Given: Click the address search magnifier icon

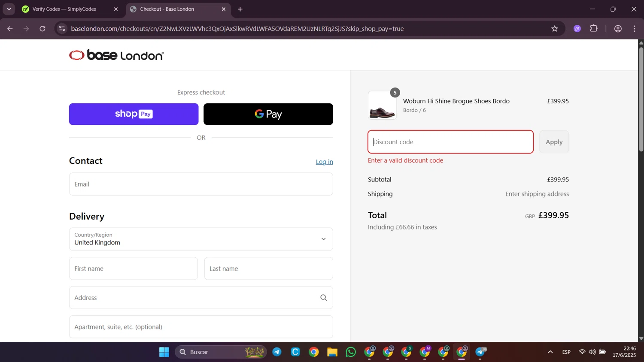Looking at the screenshot, I should (x=324, y=298).
